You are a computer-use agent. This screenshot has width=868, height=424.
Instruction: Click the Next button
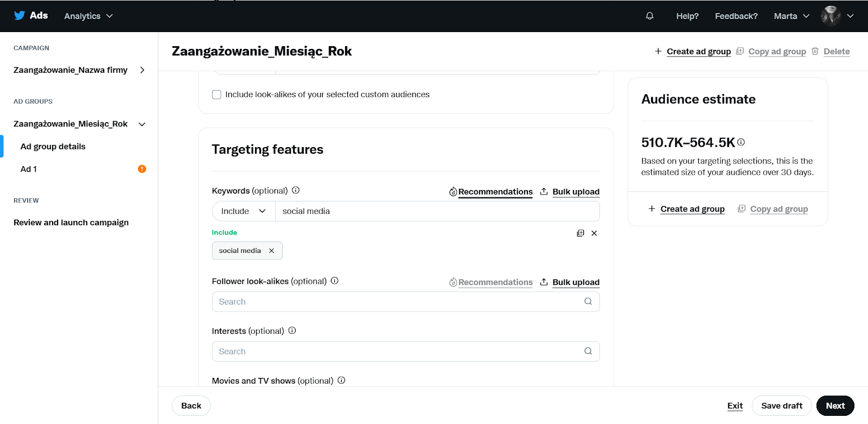pos(835,406)
